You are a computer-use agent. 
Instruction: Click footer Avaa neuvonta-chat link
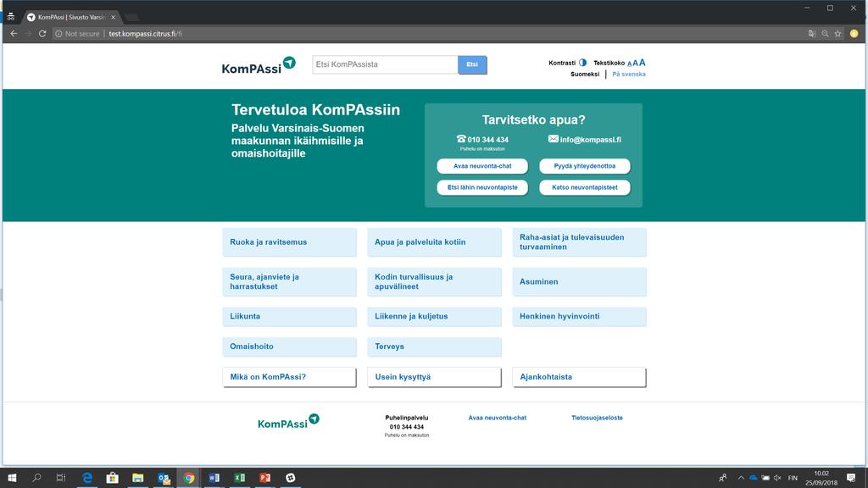[497, 418]
